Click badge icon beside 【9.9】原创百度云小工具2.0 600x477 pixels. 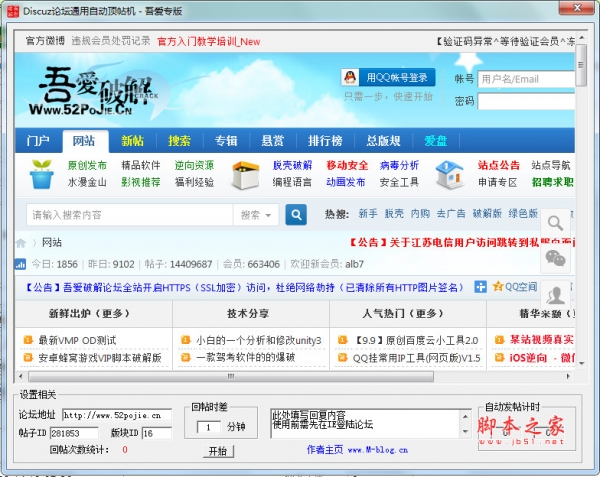(x=342, y=340)
